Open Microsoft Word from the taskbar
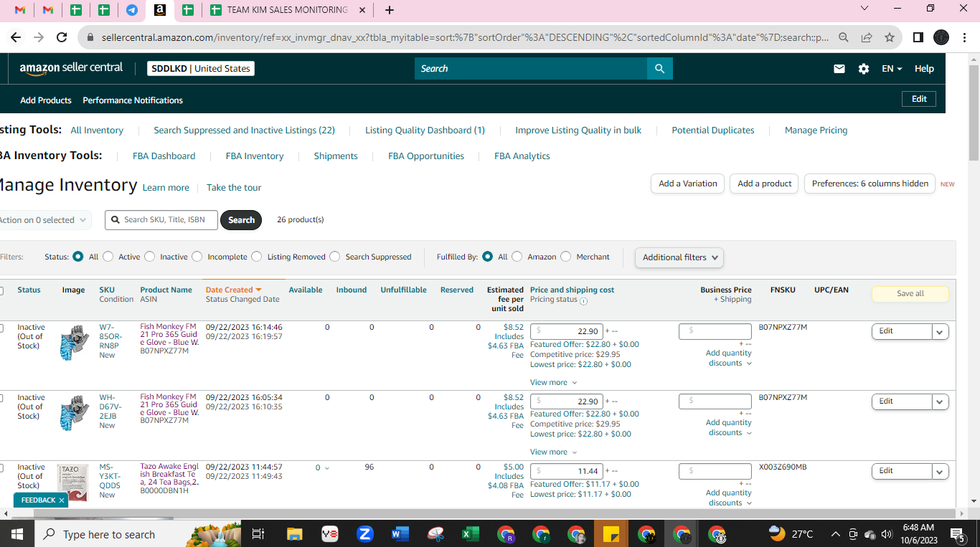The width and height of the screenshot is (980, 547). click(400, 534)
